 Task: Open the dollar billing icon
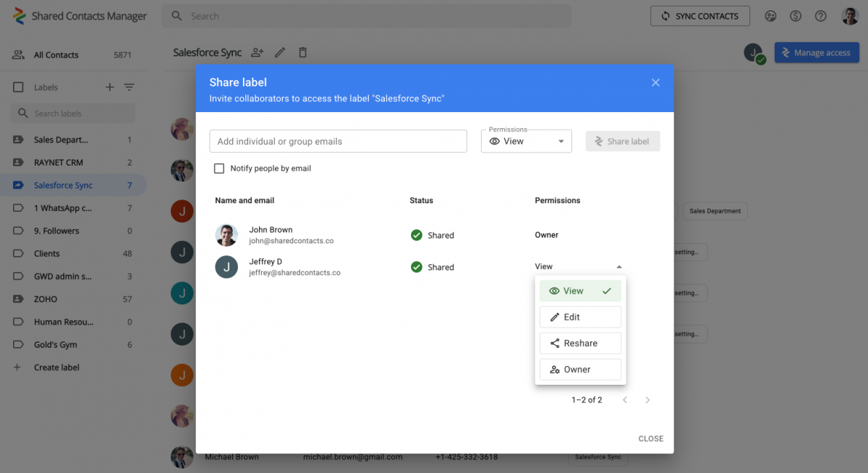pos(796,16)
